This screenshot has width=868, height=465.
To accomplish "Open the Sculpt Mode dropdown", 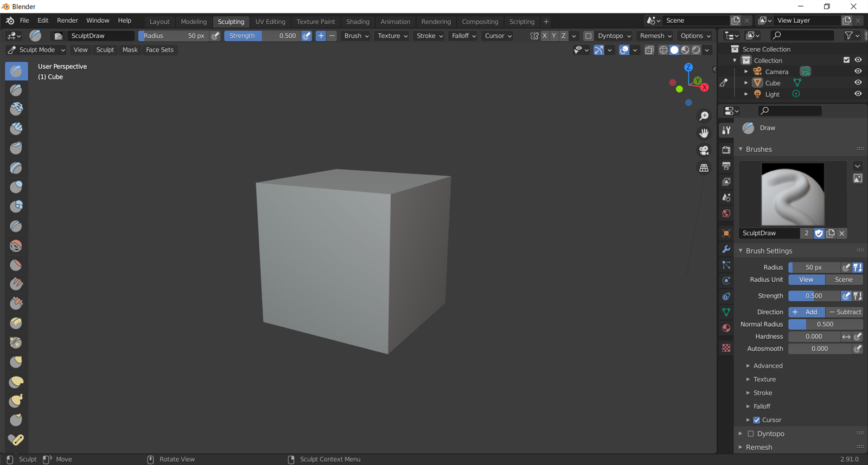I will [36, 50].
